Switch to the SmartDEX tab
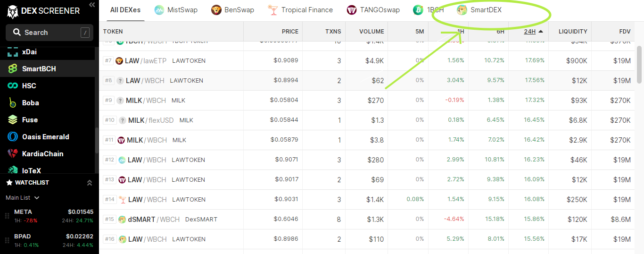This screenshot has width=644, height=254. click(479, 10)
